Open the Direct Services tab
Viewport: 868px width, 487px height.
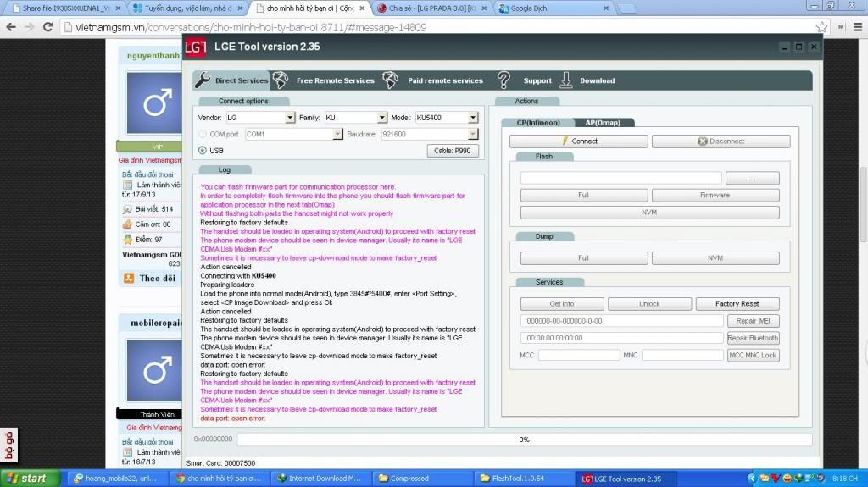pyautogui.click(x=232, y=80)
